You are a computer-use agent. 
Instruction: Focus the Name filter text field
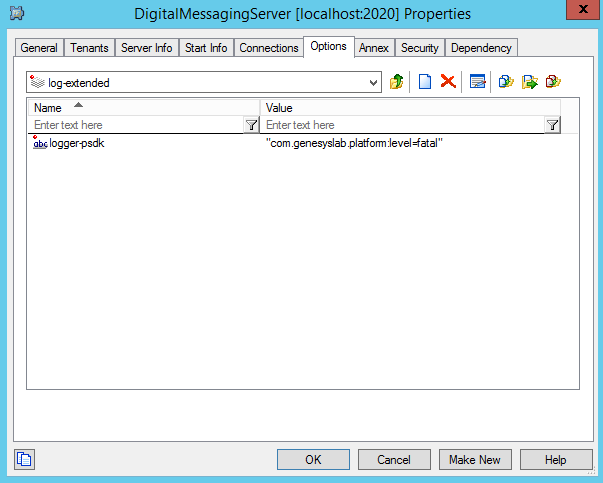click(x=136, y=125)
